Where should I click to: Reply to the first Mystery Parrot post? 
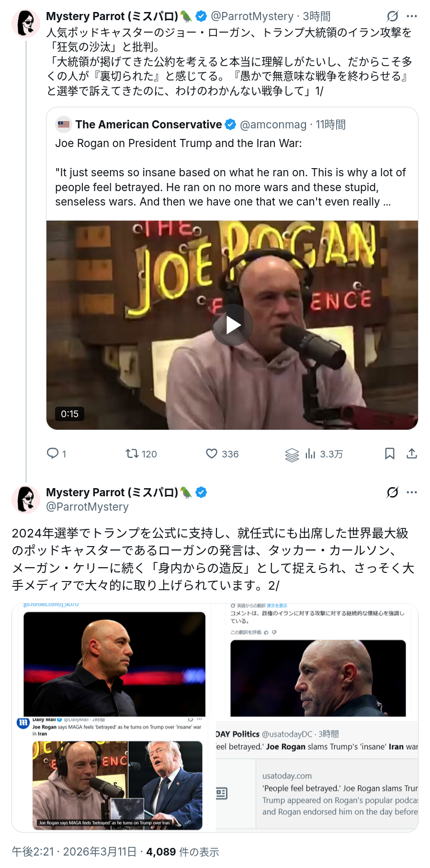pos(53,453)
